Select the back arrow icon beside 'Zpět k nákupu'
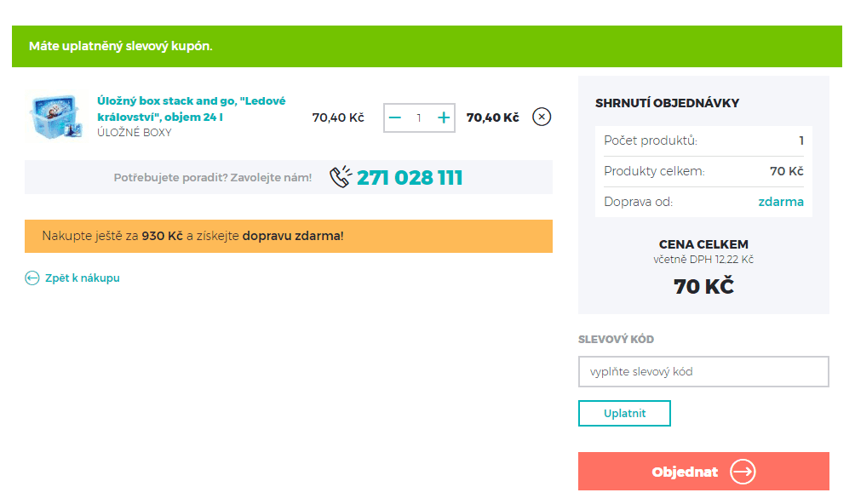 pos(32,278)
